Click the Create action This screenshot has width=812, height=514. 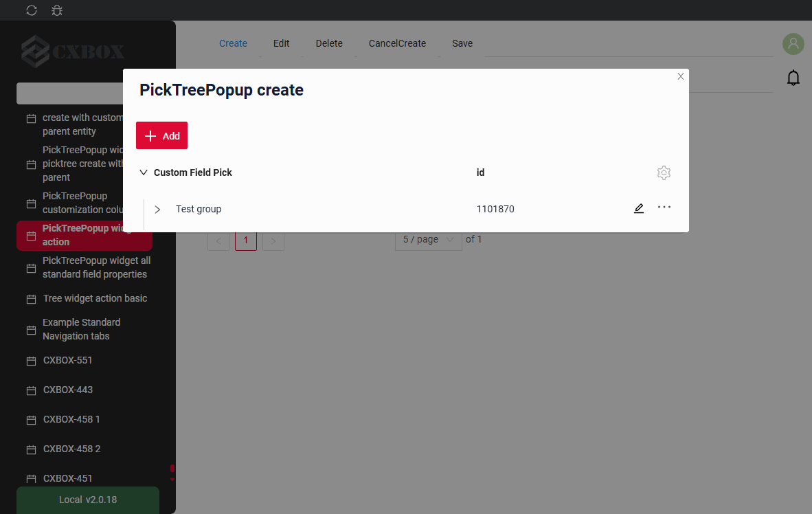(233, 43)
